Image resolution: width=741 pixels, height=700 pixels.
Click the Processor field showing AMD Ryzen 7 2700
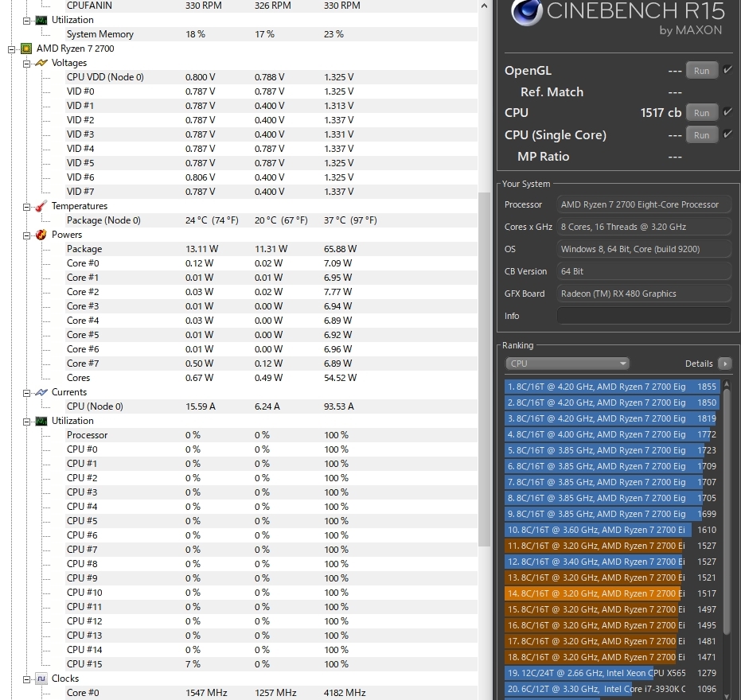click(x=644, y=204)
